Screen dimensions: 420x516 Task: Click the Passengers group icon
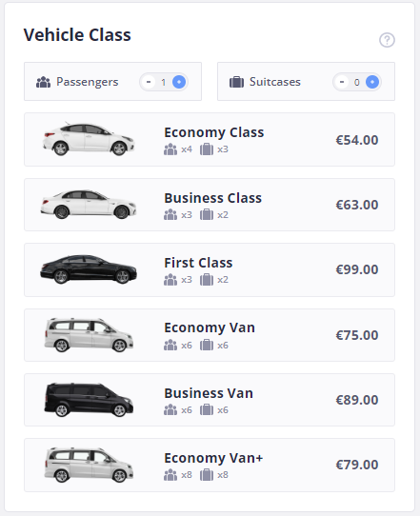[44, 82]
